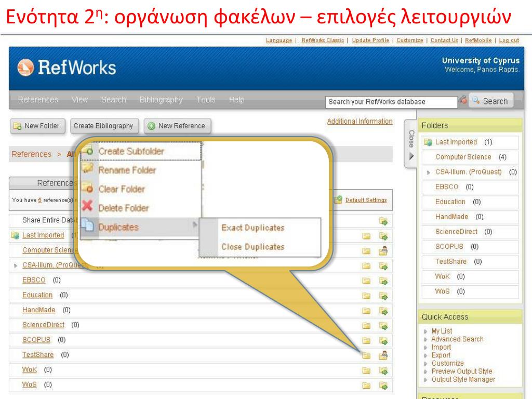This screenshot has height=399, width=532.
Task: Open Additional Information link
Action: (360, 121)
